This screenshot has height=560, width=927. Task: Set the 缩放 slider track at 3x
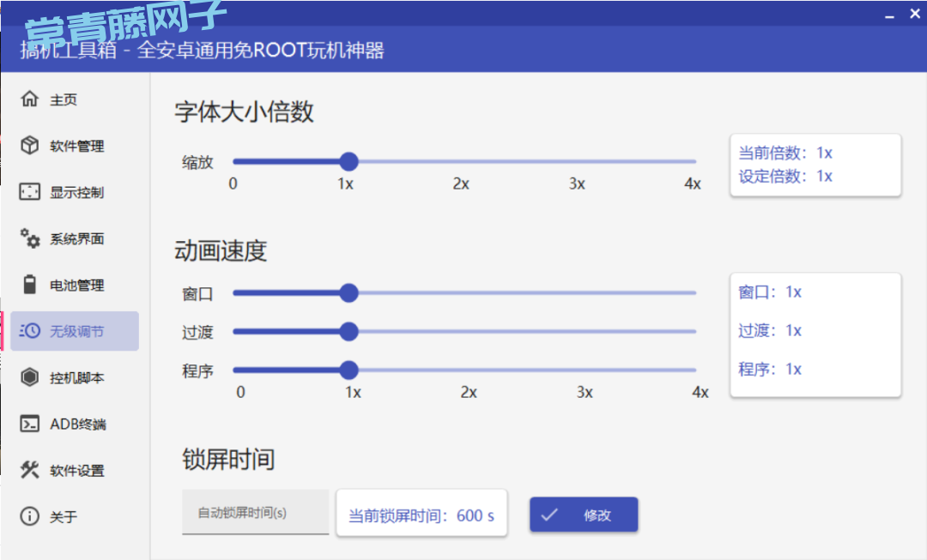point(577,161)
